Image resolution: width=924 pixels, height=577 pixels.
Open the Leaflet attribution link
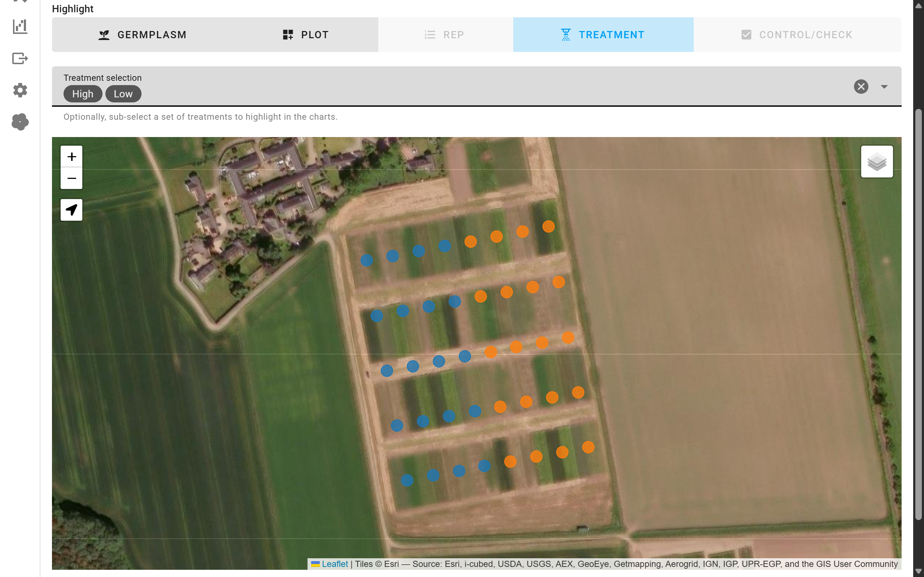[334, 564]
